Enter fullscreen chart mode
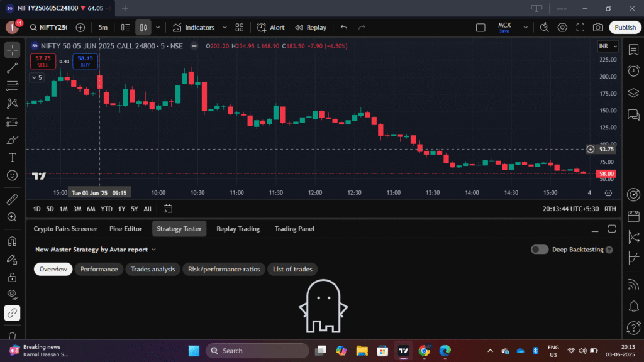This screenshot has width=644, height=362. pyautogui.click(x=580, y=28)
